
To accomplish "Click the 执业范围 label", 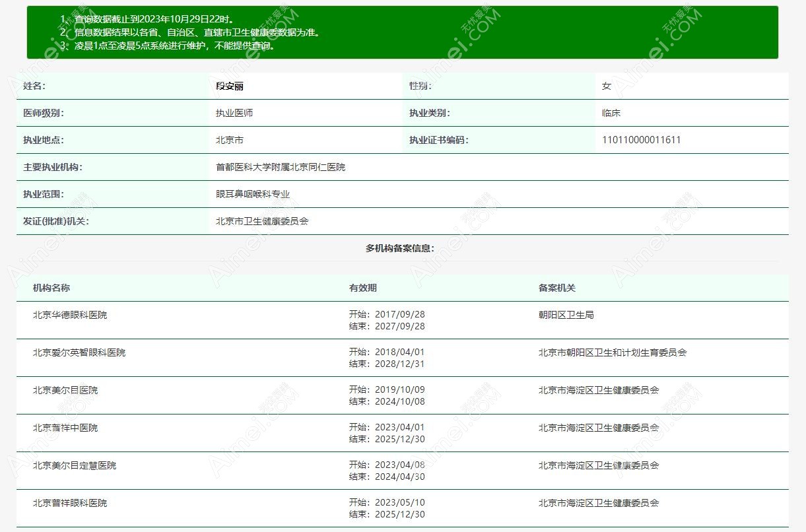I will pos(44,194).
